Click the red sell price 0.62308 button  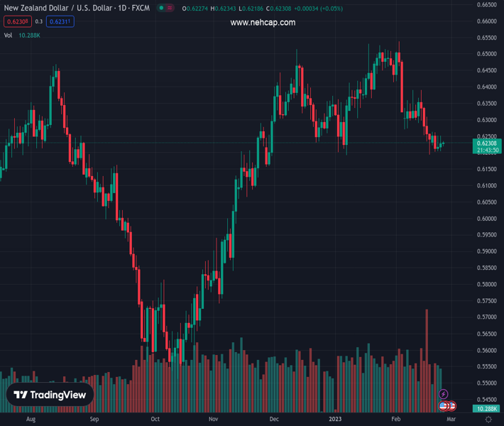pyautogui.click(x=19, y=21)
